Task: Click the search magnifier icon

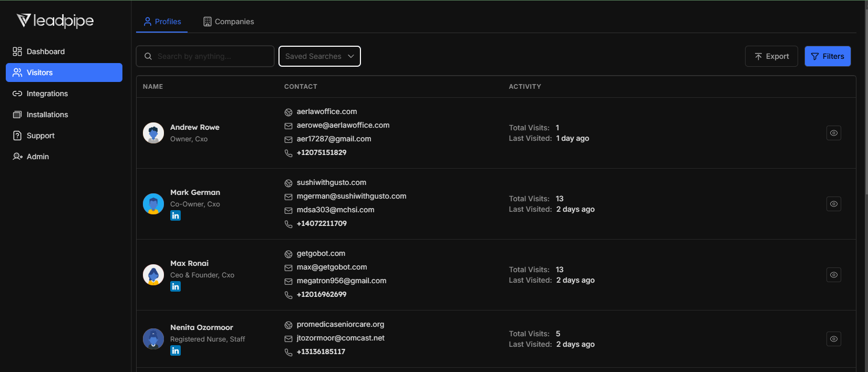Action: tap(148, 56)
